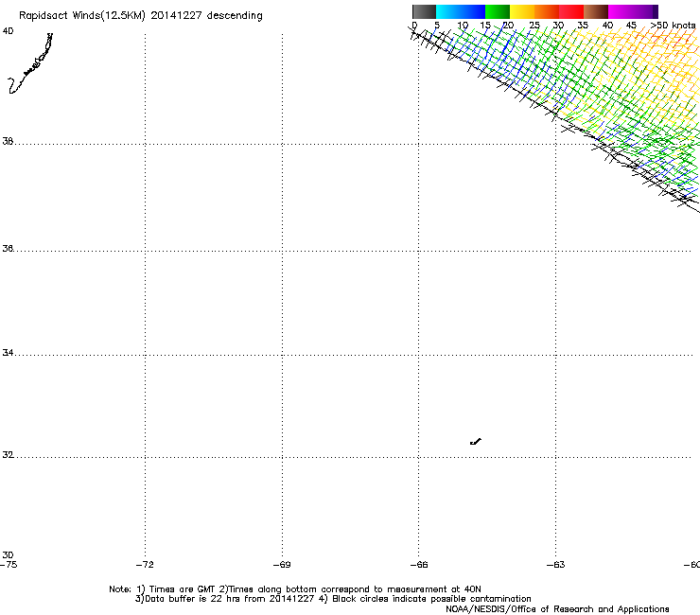Click the coastline outline near 40N
Viewport: 700px width, 615px height.
tap(30, 63)
